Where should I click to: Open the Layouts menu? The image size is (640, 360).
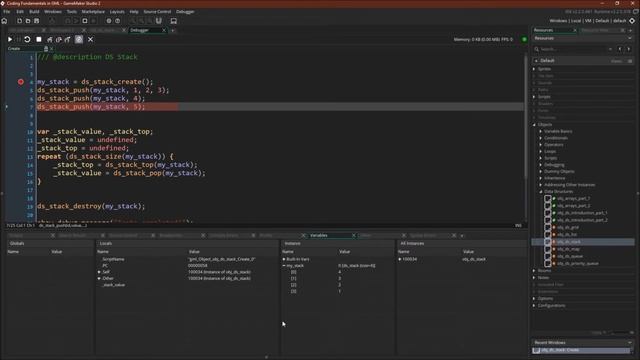[117, 12]
